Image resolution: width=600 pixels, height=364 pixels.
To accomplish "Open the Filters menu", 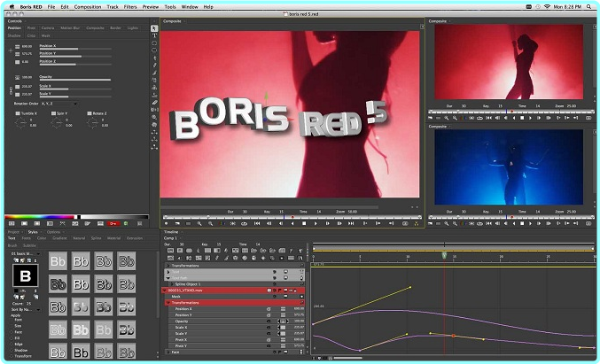I will point(130,6).
